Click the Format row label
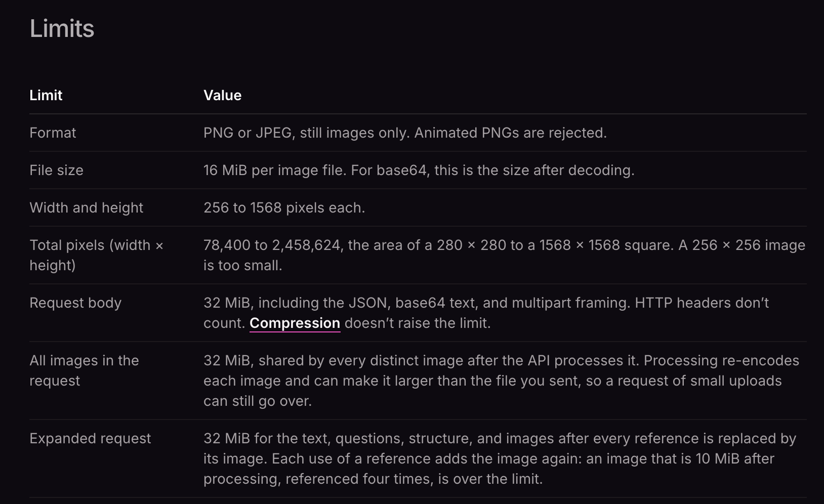Image resolution: width=824 pixels, height=504 pixels. coord(53,133)
